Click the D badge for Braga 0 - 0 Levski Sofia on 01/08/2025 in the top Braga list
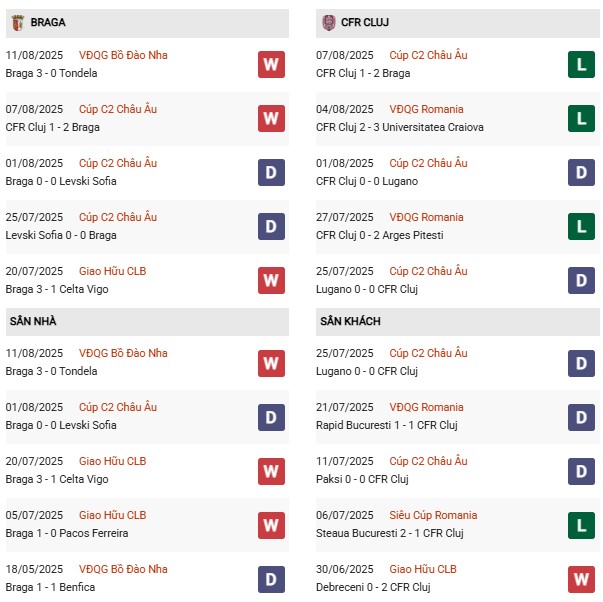Screen dimensions: 603x602 coord(271,173)
